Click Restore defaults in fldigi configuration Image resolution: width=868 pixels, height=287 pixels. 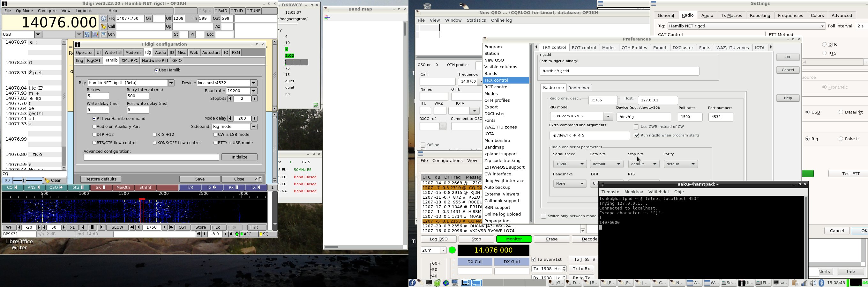(101, 179)
